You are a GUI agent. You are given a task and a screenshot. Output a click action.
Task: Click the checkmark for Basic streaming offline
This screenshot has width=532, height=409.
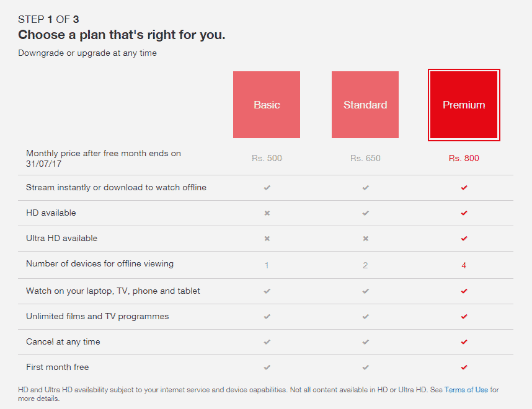tap(267, 187)
